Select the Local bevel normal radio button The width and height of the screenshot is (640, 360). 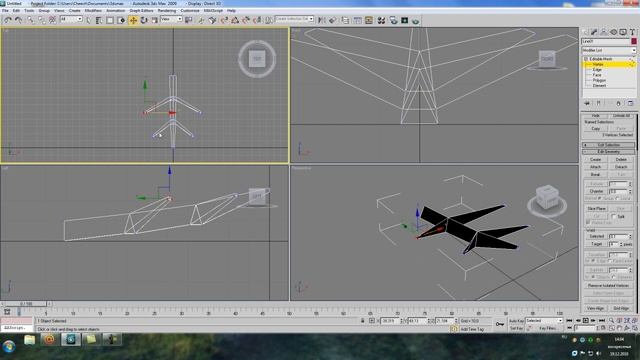(617, 198)
